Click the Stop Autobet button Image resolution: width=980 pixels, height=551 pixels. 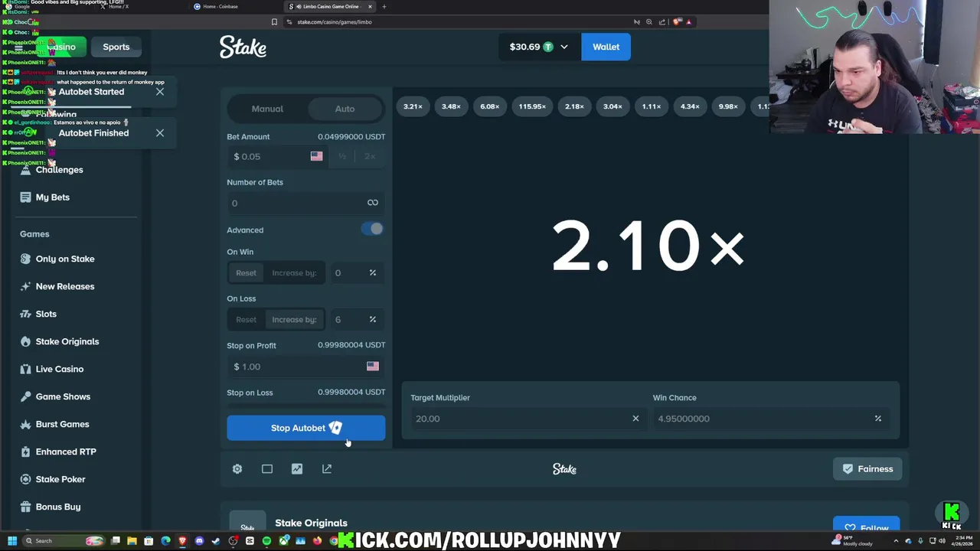click(306, 428)
